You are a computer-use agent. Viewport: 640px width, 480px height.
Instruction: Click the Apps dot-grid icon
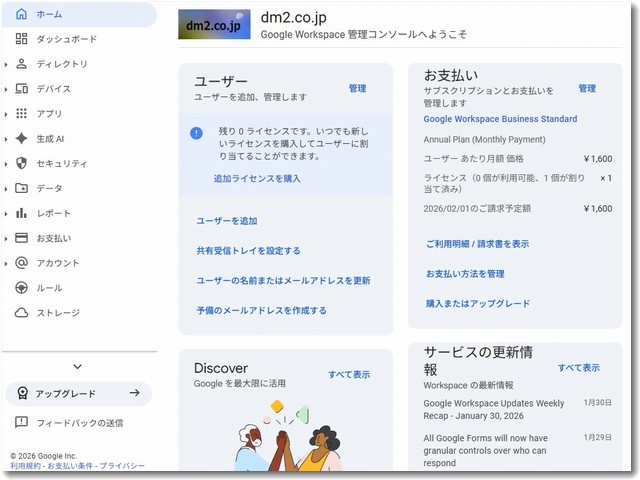point(21,113)
